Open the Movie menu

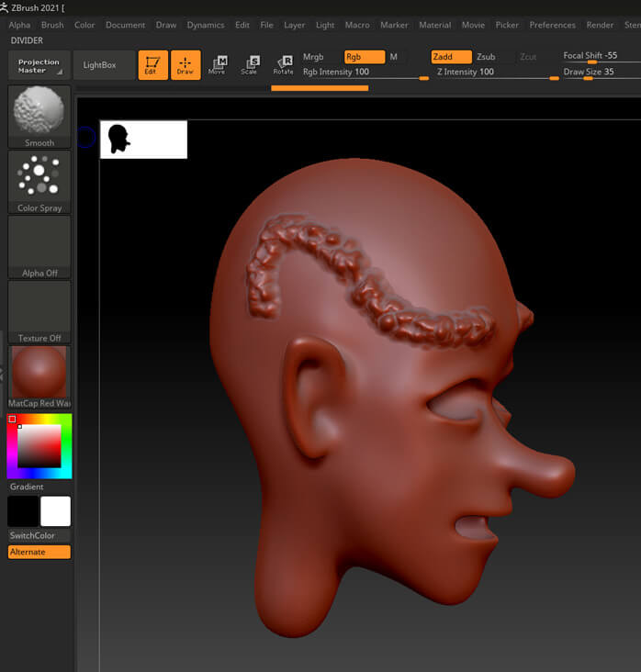(x=473, y=26)
